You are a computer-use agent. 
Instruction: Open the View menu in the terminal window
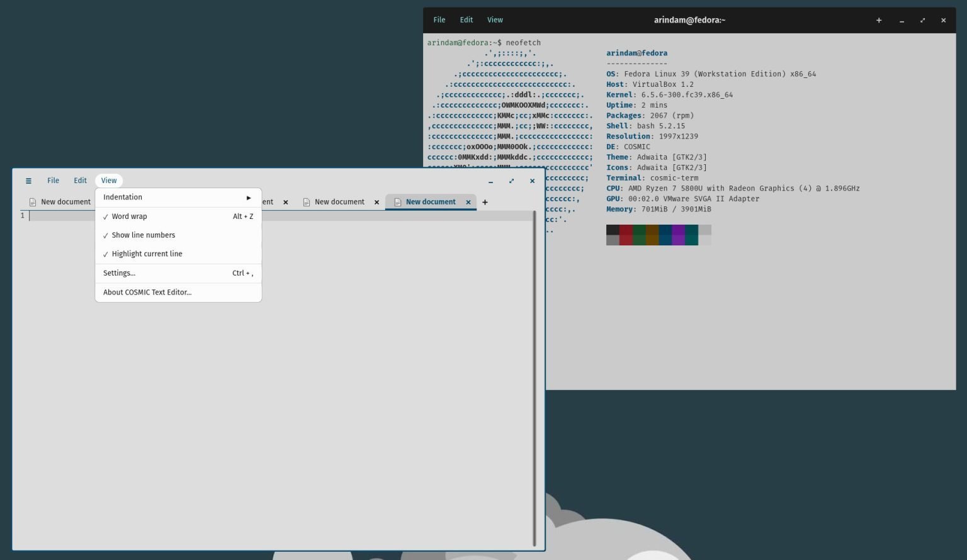(495, 20)
